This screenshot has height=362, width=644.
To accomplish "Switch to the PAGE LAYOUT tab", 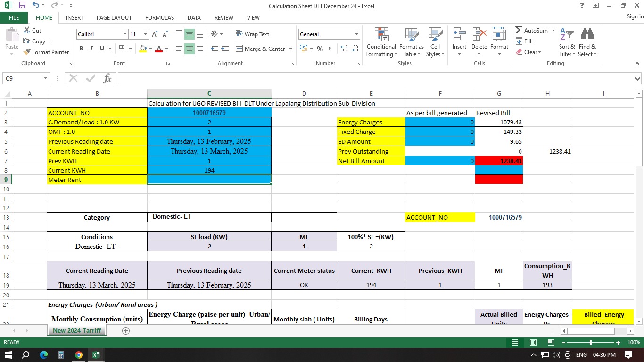I will click(114, 17).
